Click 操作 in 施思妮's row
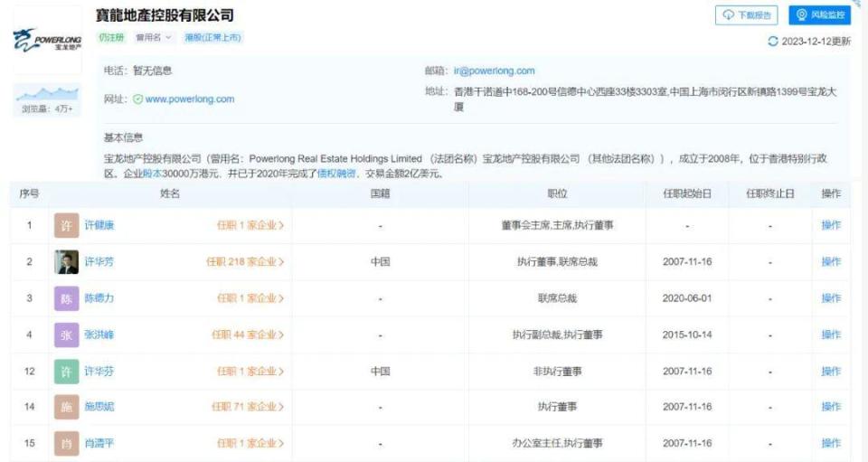 [x=831, y=407]
